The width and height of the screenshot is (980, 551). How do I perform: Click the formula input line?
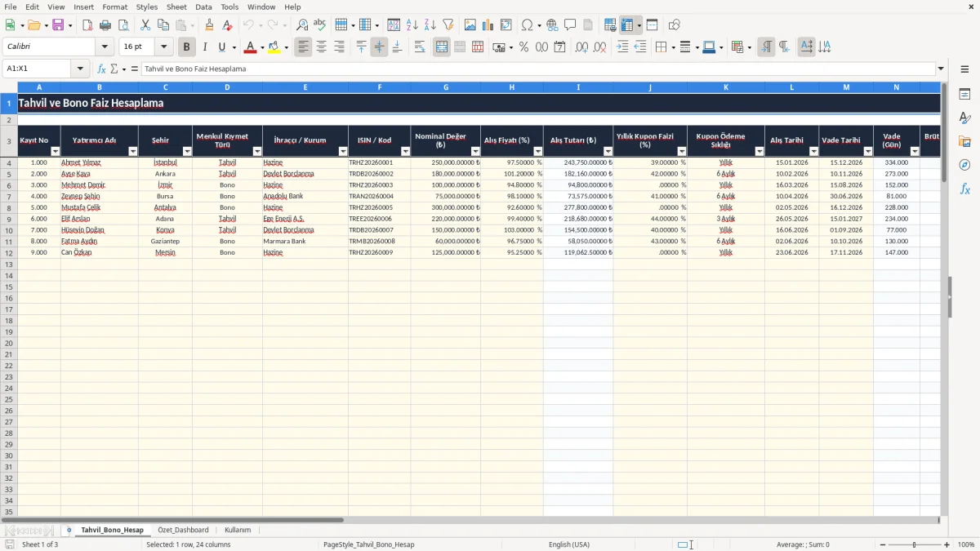538,69
